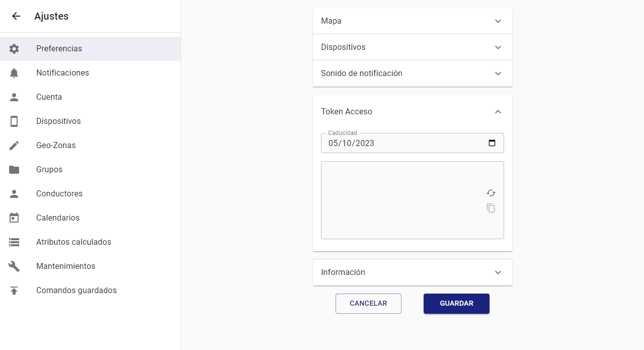644x350 pixels.
Task: Select Dispositivos in the sidebar menu
Action: pyautogui.click(x=91, y=121)
